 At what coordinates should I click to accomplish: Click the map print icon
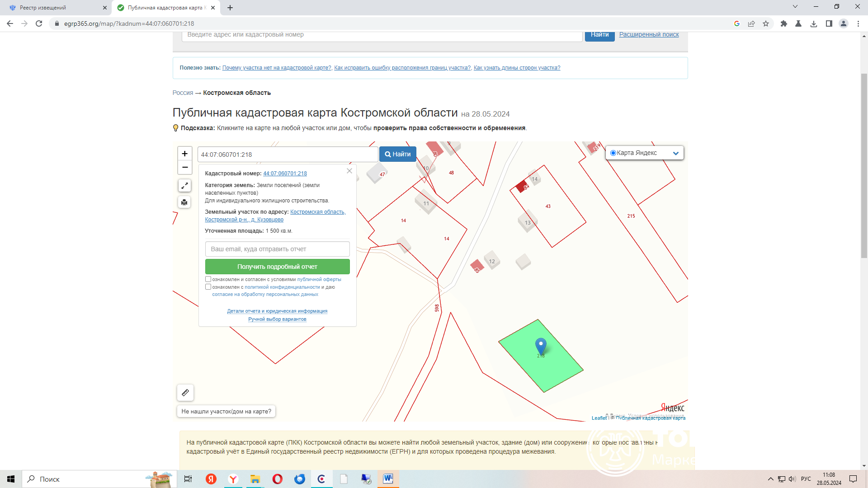pos(184,202)
